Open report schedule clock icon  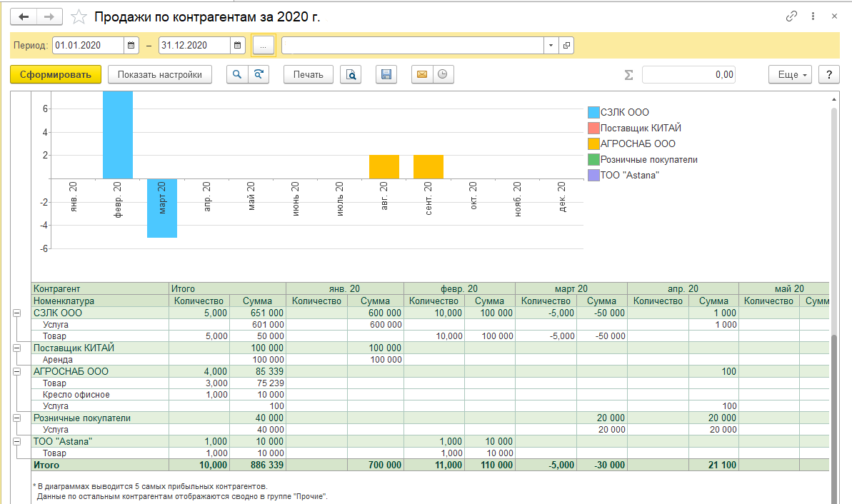pyautogui.click(x=443, y=74)
